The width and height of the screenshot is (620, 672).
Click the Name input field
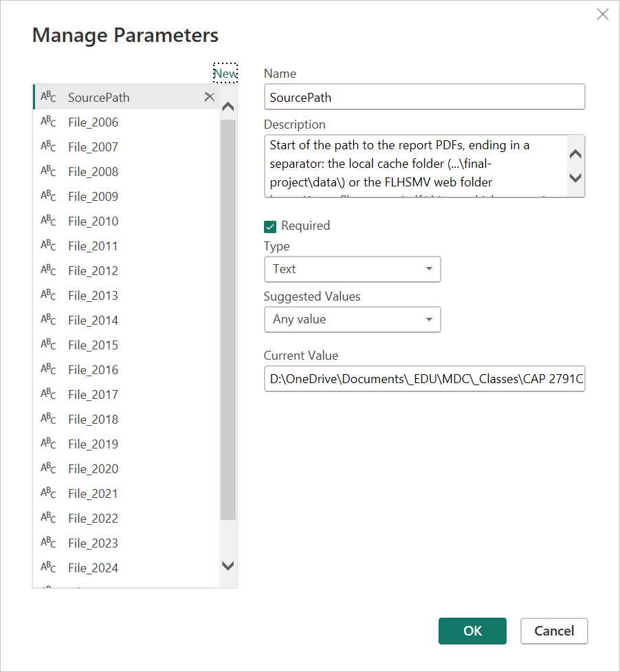click(x=424, y=97)
